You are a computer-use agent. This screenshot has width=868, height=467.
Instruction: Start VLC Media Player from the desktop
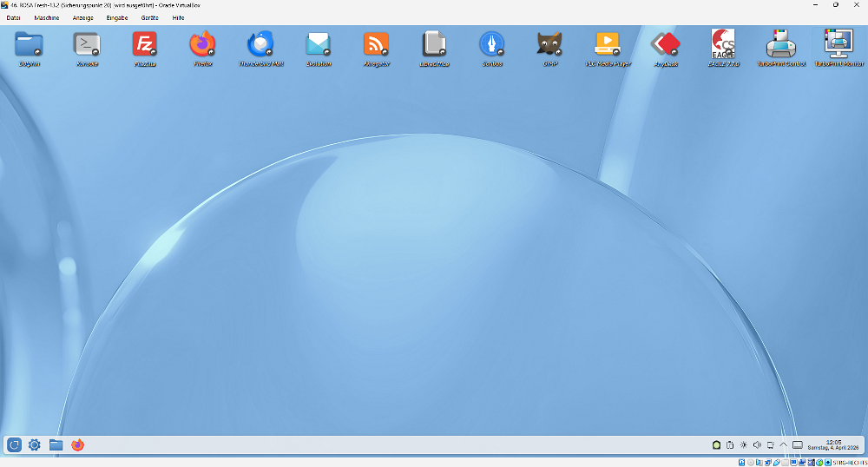608,44
